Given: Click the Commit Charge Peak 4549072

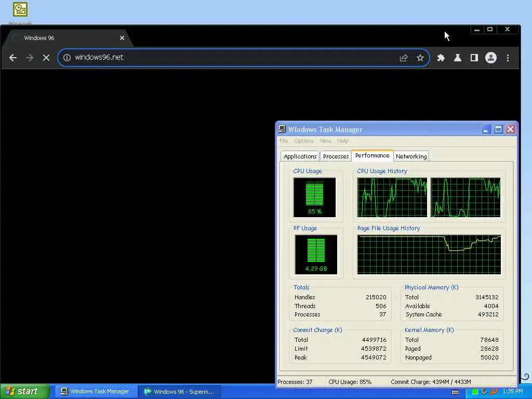Looking at the screenshot, I should (x=374, y=357).
